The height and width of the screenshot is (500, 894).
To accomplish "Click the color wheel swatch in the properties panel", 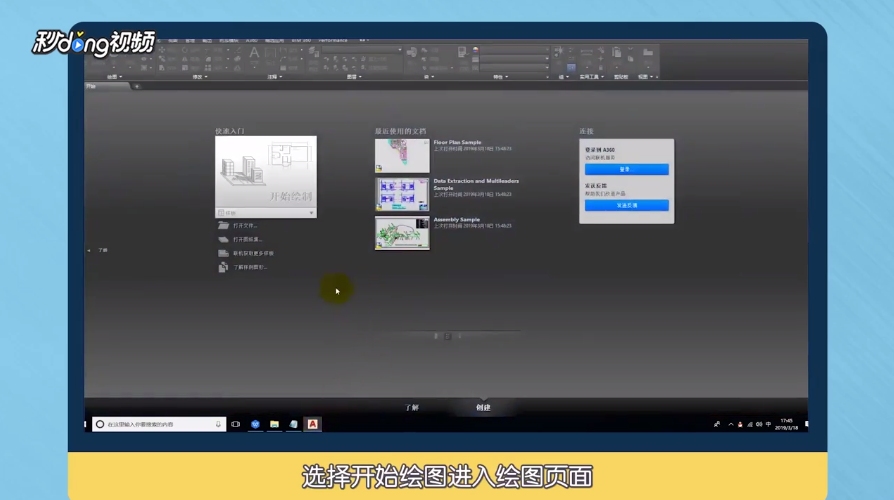I will click(476, 50).
